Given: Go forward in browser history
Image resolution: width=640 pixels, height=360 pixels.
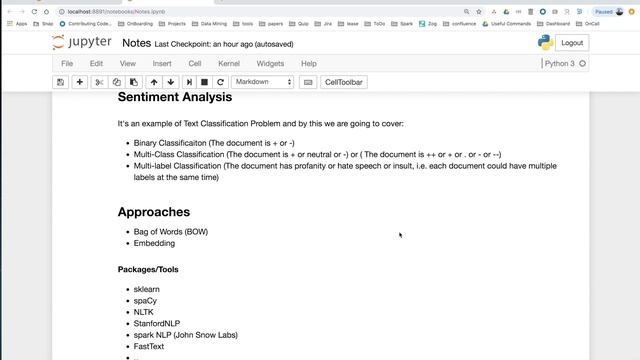Looking at the screenshot, I should (x=22, y=11).
